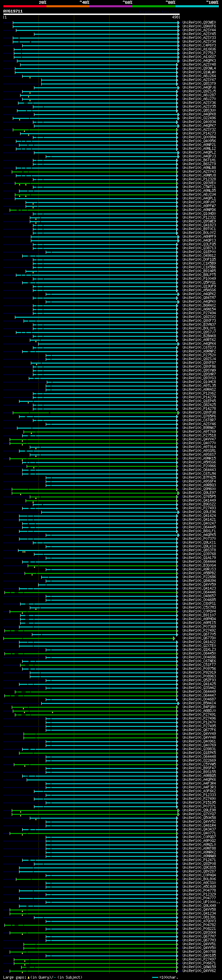Select hit label UniRef100_B8XLF1
Viewport: 222px width, 980px height.
tap(199, 531)
